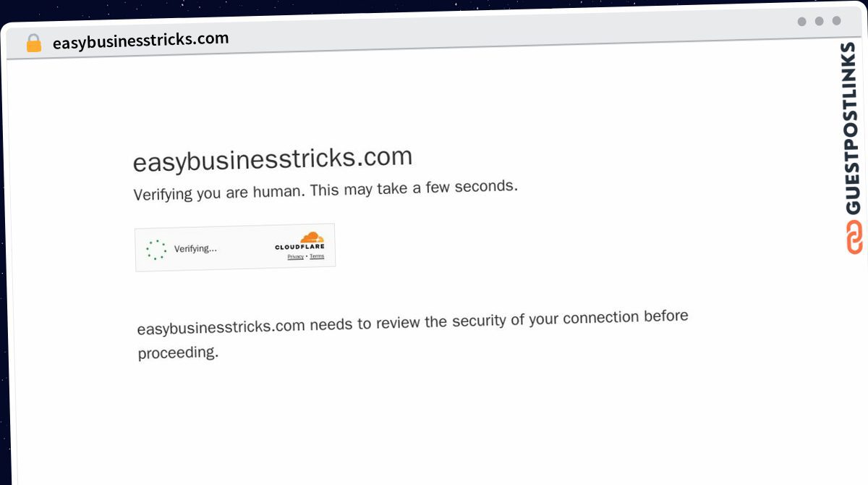Select the easybusinesstricks.com address bar URL
Image resolution: width=868 pixels, height=485 pixels.
[x=140, y=41]
